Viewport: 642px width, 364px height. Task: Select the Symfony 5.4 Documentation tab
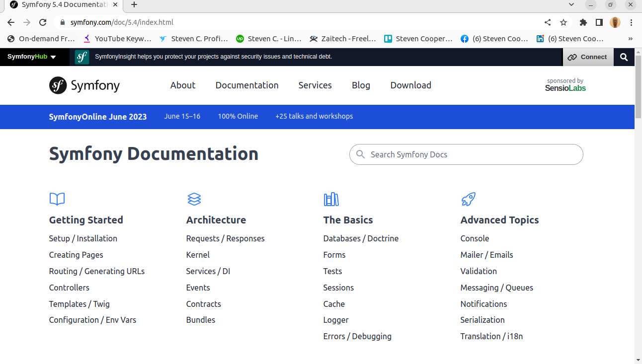point(65,5)
